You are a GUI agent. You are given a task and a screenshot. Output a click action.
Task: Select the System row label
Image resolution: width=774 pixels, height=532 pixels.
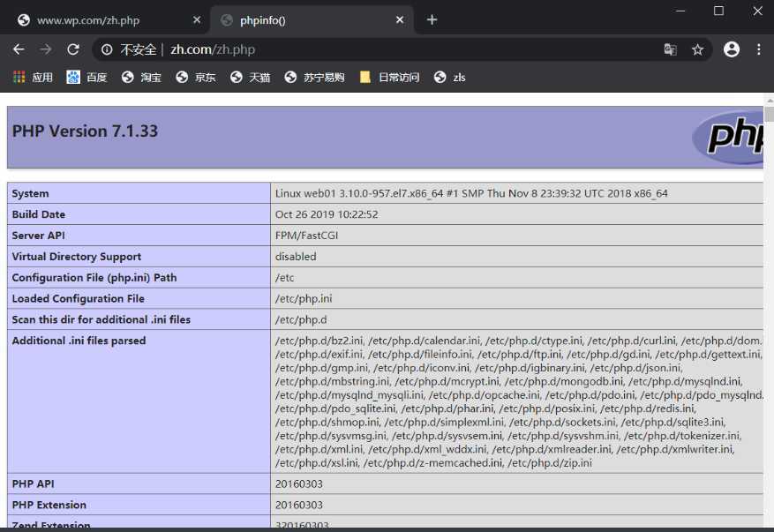[30, 193]
